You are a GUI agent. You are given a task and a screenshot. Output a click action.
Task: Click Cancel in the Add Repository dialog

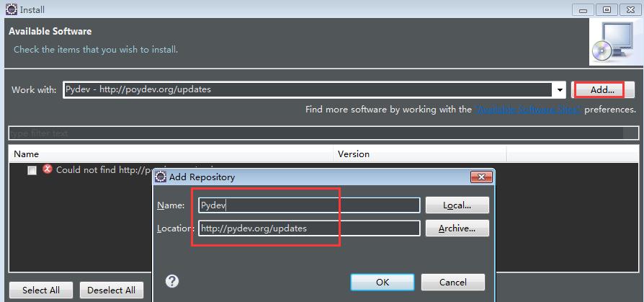click(x=453, y=283)
